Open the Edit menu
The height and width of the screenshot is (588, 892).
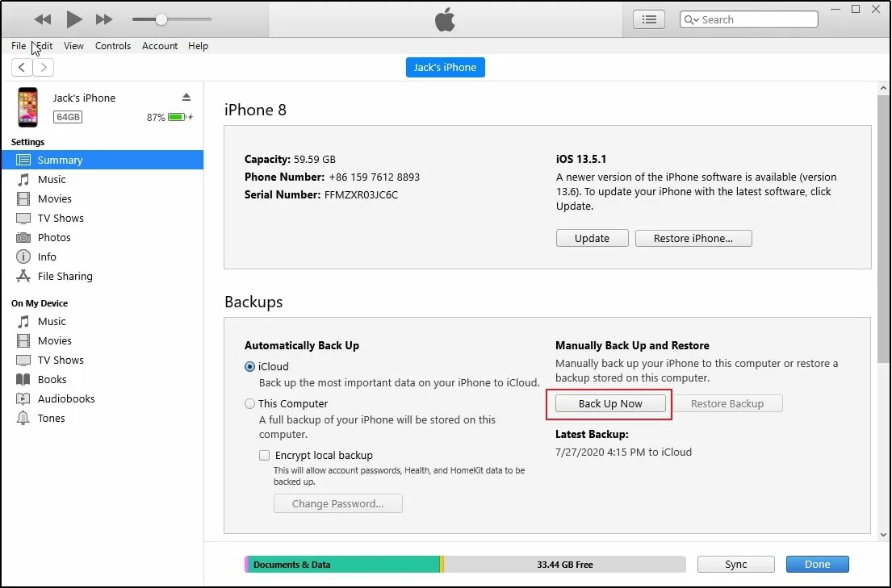(x=44, y=46)
